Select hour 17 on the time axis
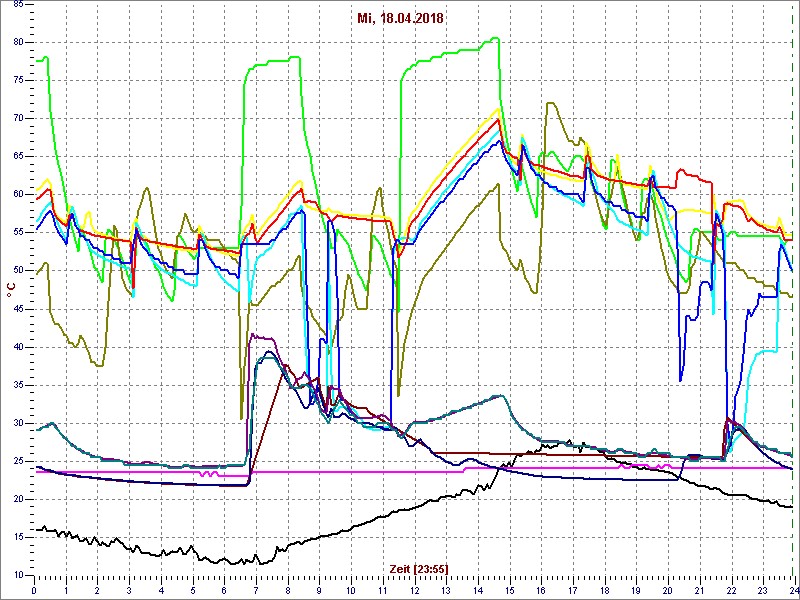This screenshot has height=600, width=800. tap(573, 591)
